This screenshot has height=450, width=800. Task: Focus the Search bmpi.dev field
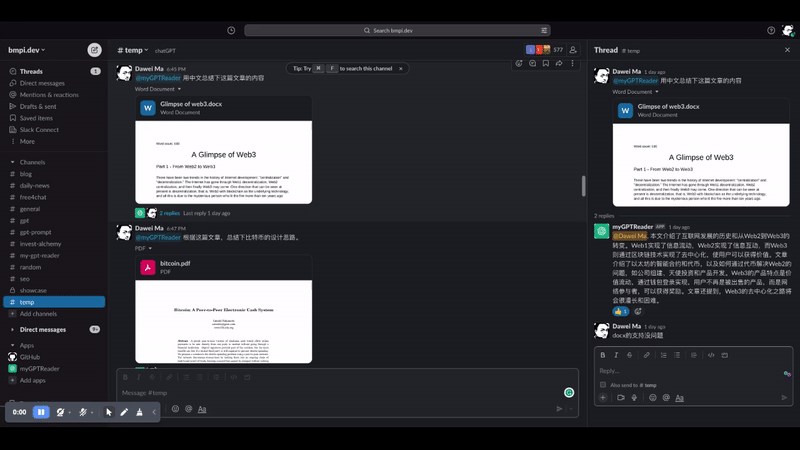click(x=397, y=31)
